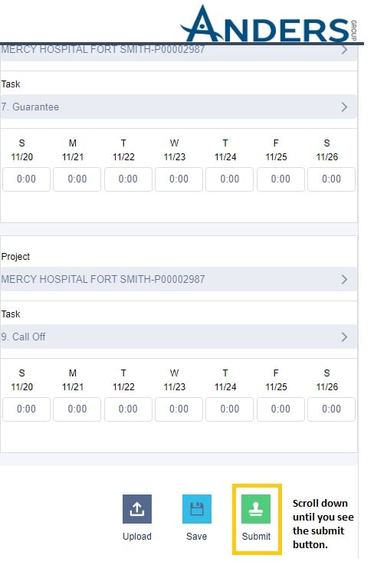
Task: Select the Guarantee hours field for Wednesday 11/23
Action: 179,179
